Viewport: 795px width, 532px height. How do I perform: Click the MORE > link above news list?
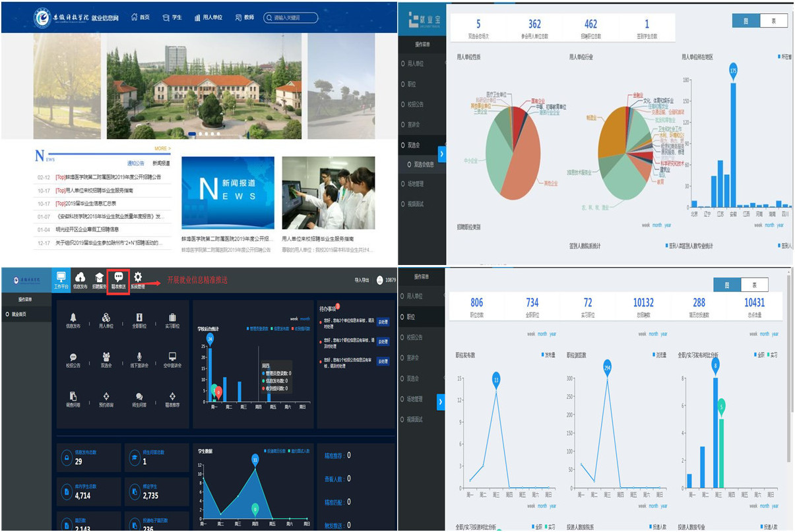(x=162, y=149)
